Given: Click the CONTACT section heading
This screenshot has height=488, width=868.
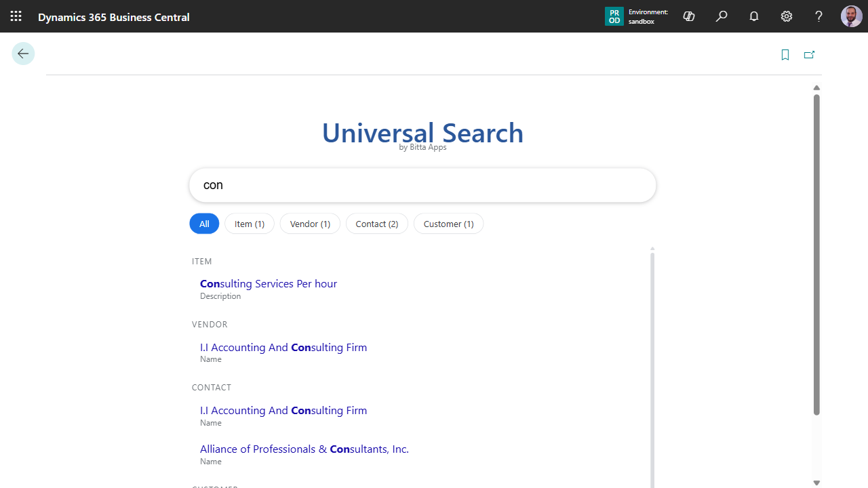Looking at the screenshot, I should pyautogui.click(x=212, y=388).
